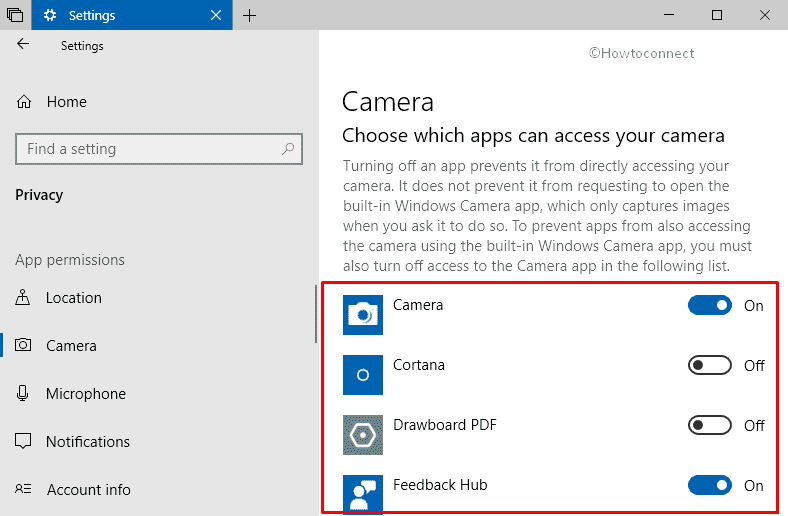Screen dimensions: 788x516
Task: Maximize the Settings window
Action: pyautogui.click(x=717, y=15)
